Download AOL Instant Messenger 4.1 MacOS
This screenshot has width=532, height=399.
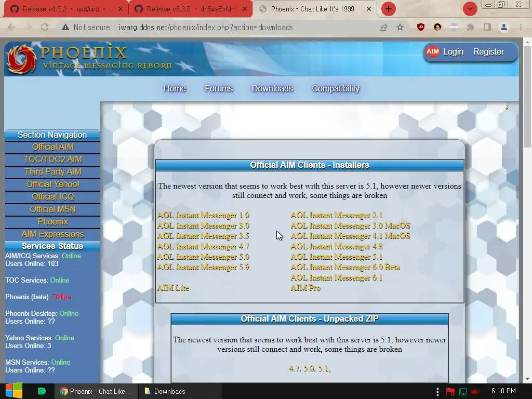pos(351,236)
